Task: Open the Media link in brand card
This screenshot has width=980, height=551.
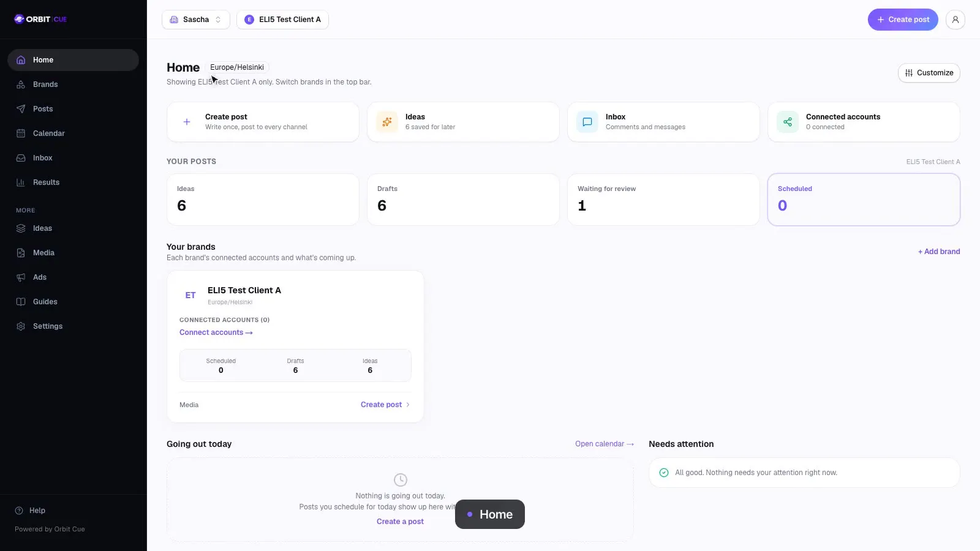Action: (189, 405)
